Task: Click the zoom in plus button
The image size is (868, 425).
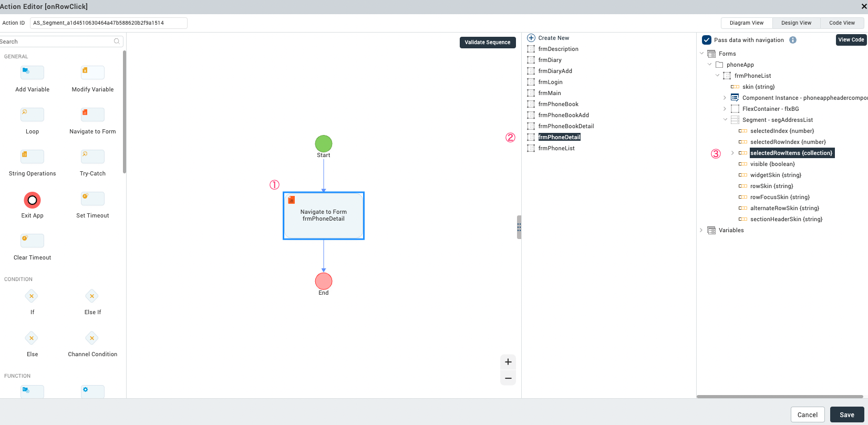Action: 508,362
